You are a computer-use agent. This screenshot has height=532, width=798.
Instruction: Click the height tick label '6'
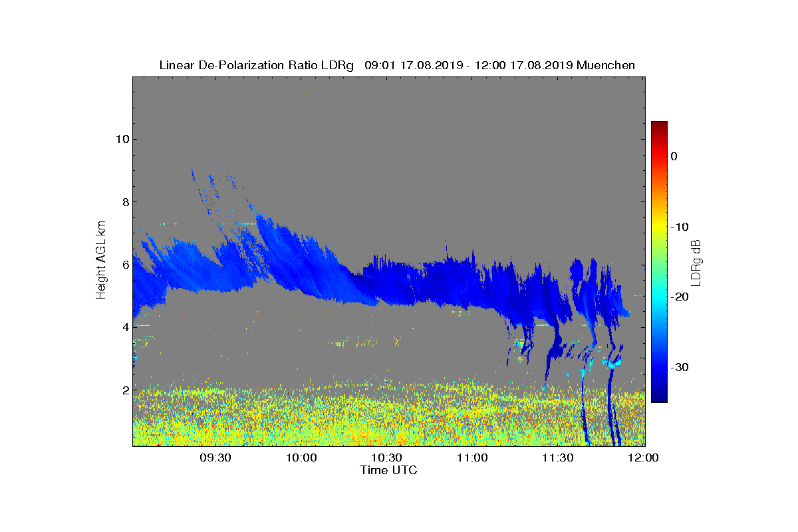click(124, 265)
